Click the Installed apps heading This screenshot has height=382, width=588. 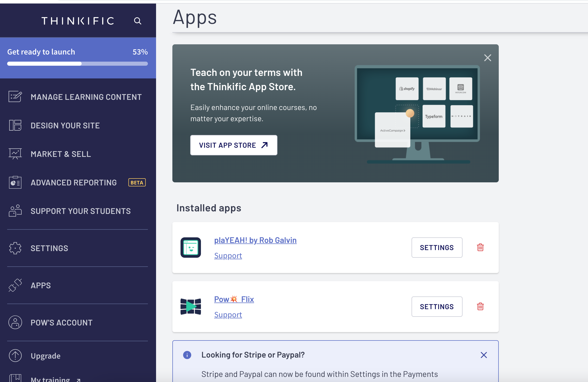tap(209, 208)
